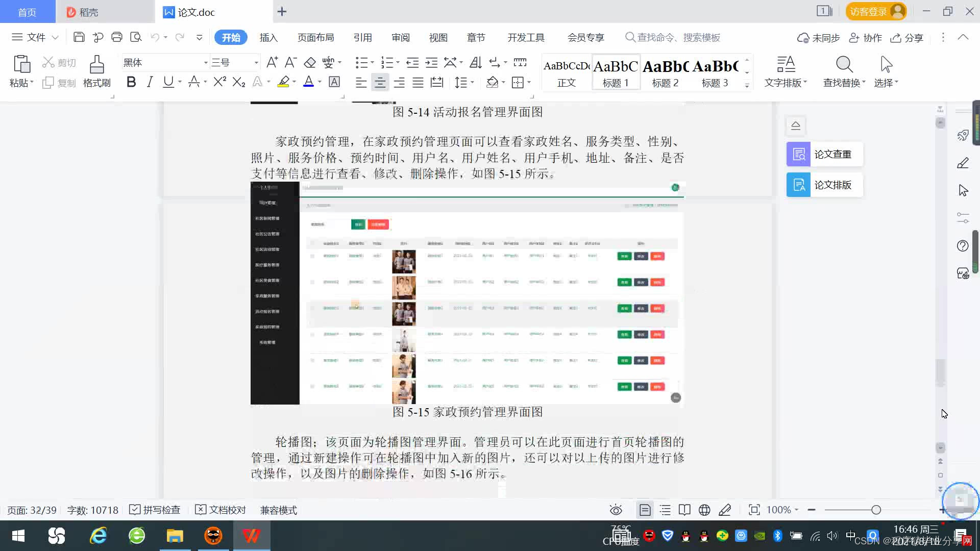This screenshot has height=551, width=980.
Task: Open the 插入 ribbon tab
Action: point(268,38)
